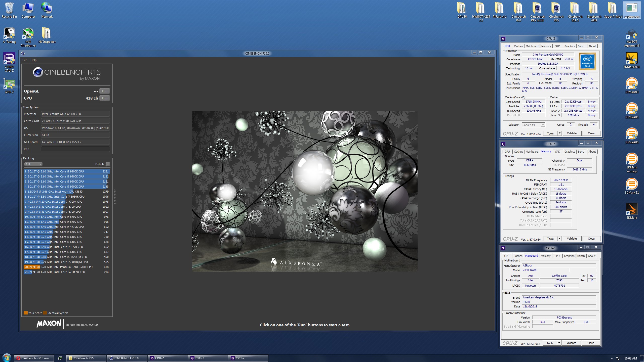Show hidden system tray icons arrow
Image resolution: width=644 pixels, height=362 pixels.
pos(612,358)
